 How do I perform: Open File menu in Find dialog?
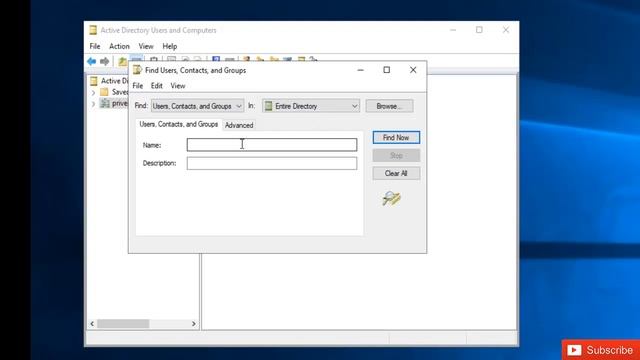point(138,86)
